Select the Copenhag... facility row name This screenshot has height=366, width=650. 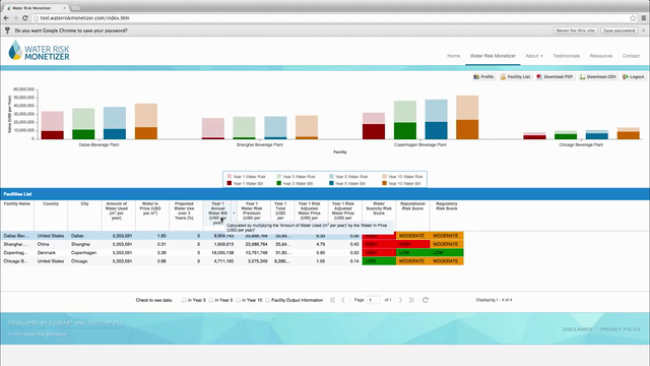(16, 252)
